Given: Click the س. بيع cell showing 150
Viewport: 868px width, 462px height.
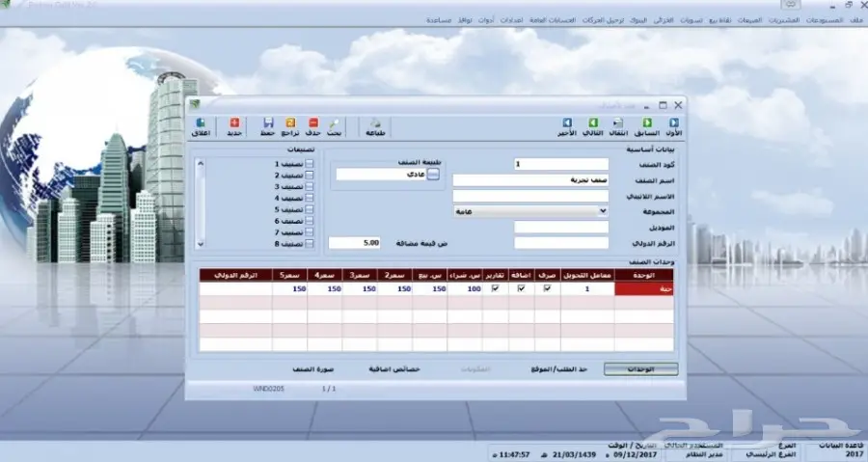Looking at the screenshot, I should tap(429, 288).
